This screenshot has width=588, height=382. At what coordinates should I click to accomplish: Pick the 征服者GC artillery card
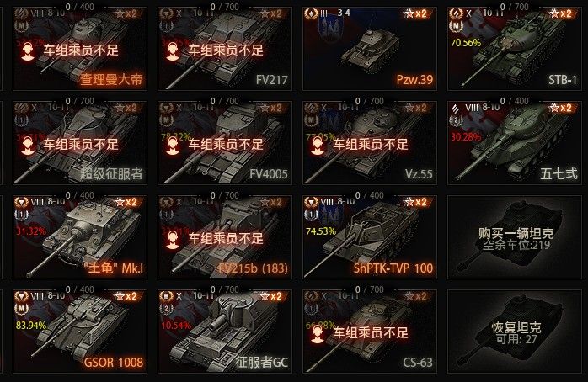tap(225, 332)
